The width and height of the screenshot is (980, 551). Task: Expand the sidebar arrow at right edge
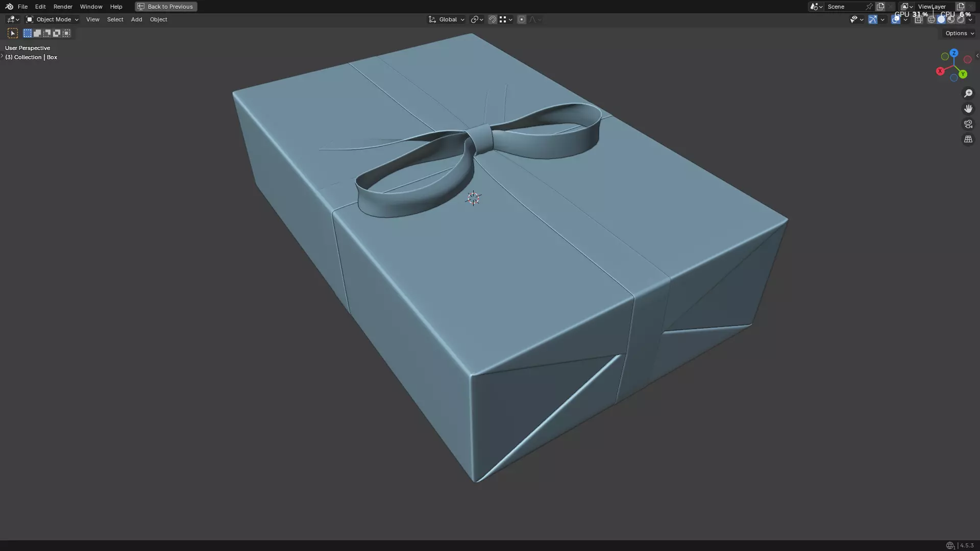(977, 56)
